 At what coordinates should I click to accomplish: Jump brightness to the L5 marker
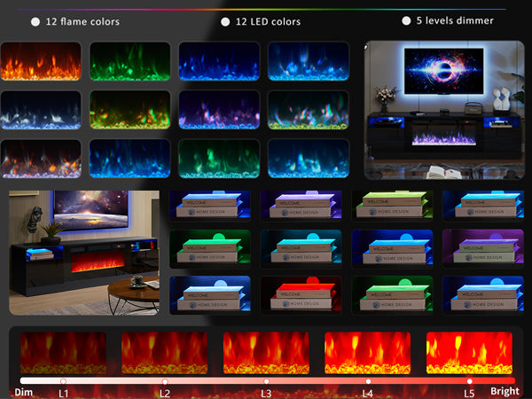click(470, 381)
